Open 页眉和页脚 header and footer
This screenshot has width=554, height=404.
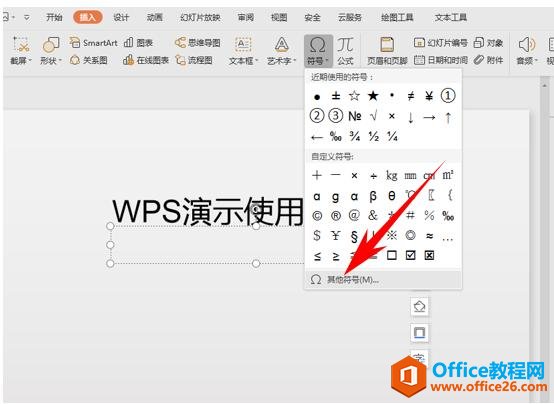pyautogui.click(x=387, y=51)
